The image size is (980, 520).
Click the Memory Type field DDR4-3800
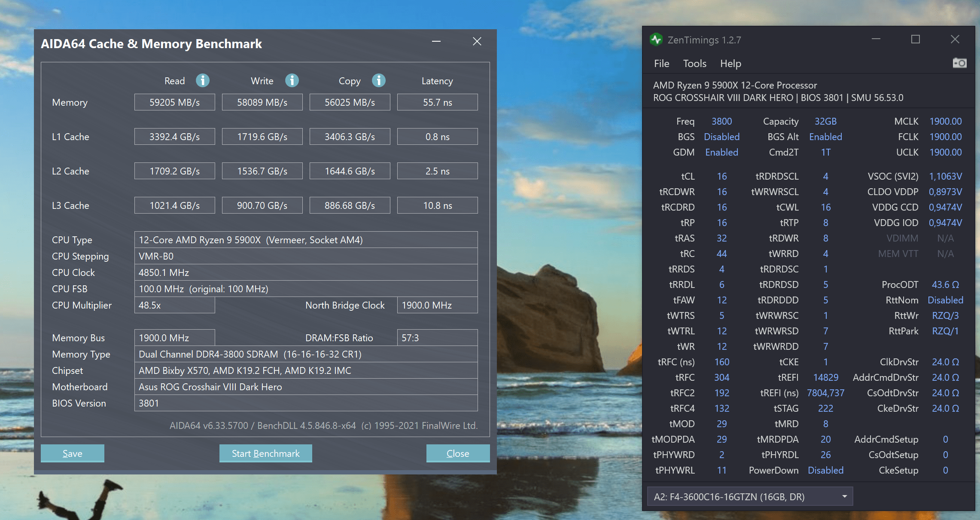(306, 354)
